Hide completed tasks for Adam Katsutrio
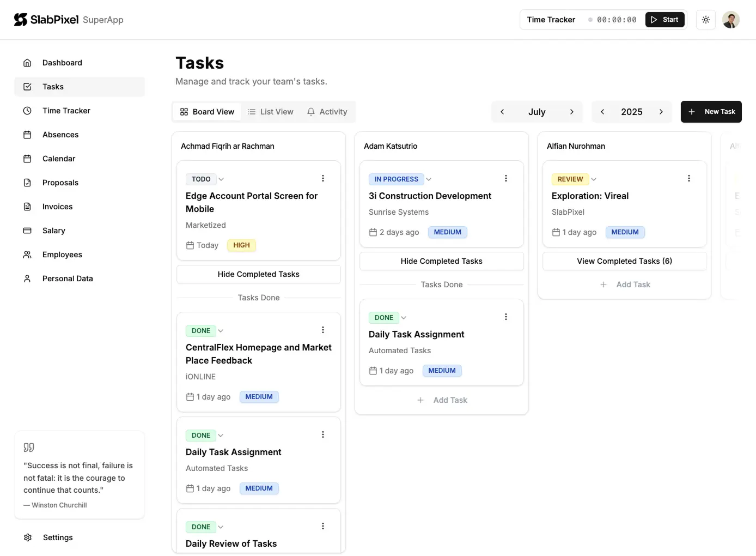 [x=441, y=261]
